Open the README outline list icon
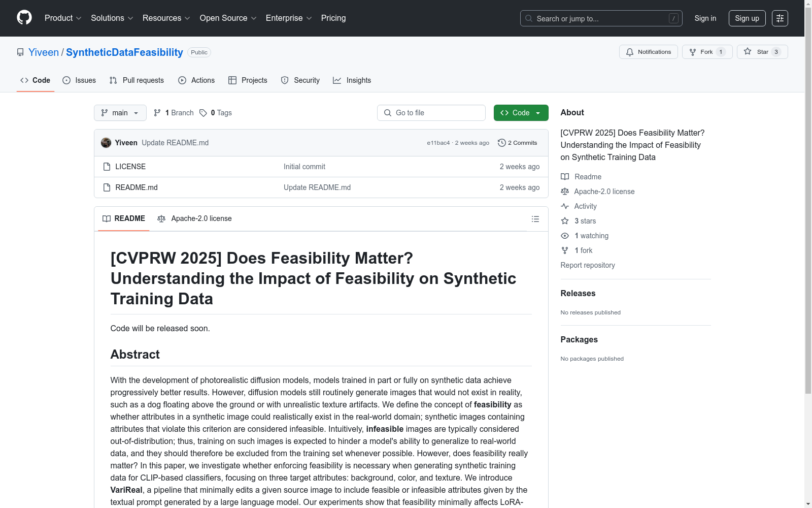Screen dimensions: 812x508 535,219
